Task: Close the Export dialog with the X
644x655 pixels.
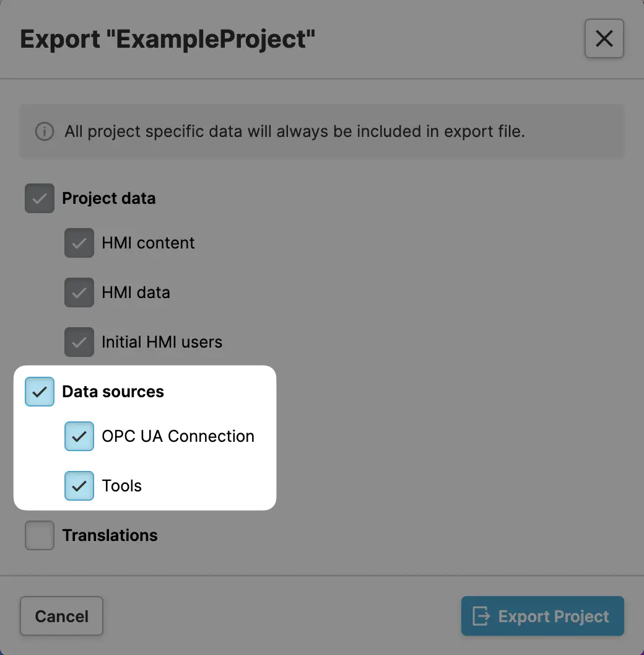Action: tap(604, 38)
